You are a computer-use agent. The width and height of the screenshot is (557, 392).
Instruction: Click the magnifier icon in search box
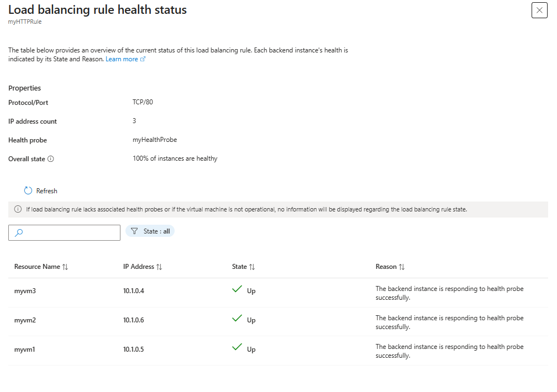[x=19, y=232]
